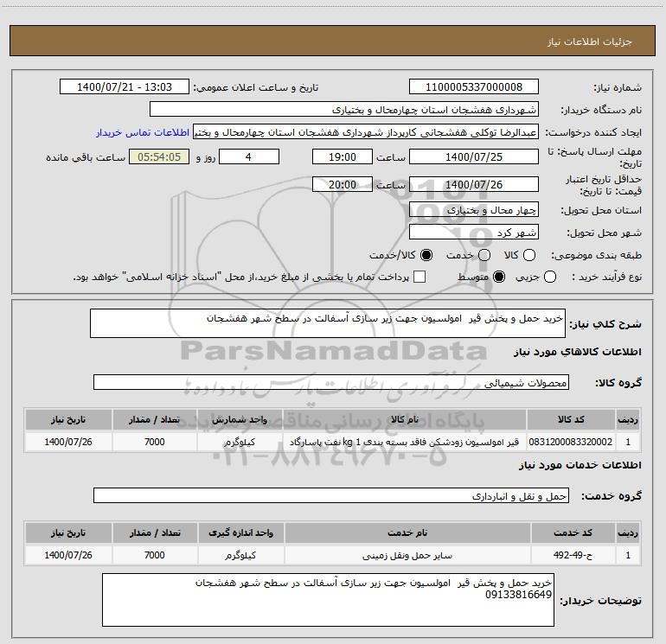Image resolution: width=666 pixels, height=644 pixels.
Task: Click the service group field حمل و نقل و انبارداری
Action: tap(331, 495)
